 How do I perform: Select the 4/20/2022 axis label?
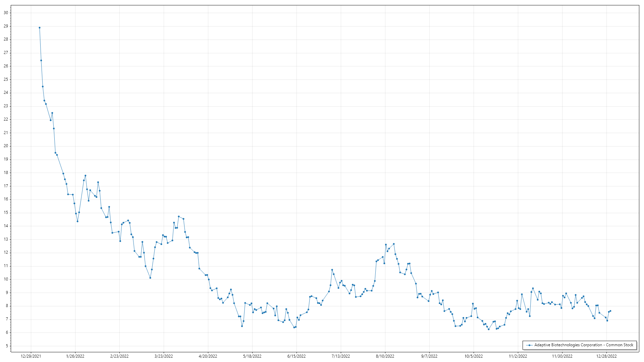(208, 356)
